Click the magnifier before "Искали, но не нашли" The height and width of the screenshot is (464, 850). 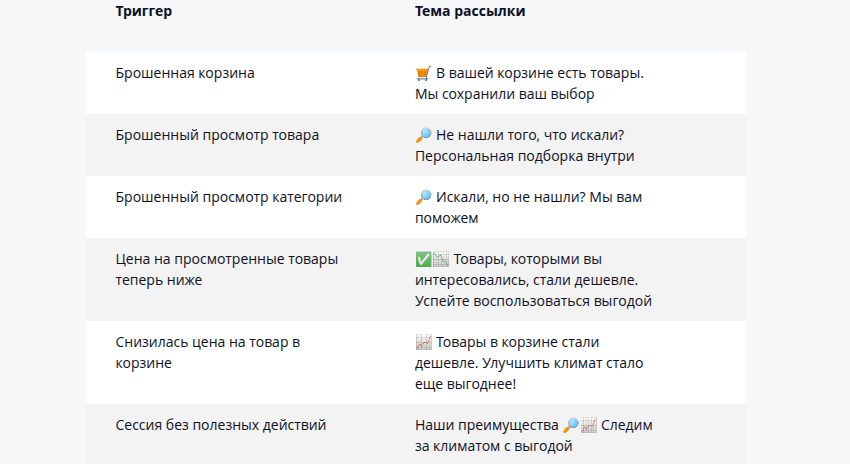click(423, 197)
